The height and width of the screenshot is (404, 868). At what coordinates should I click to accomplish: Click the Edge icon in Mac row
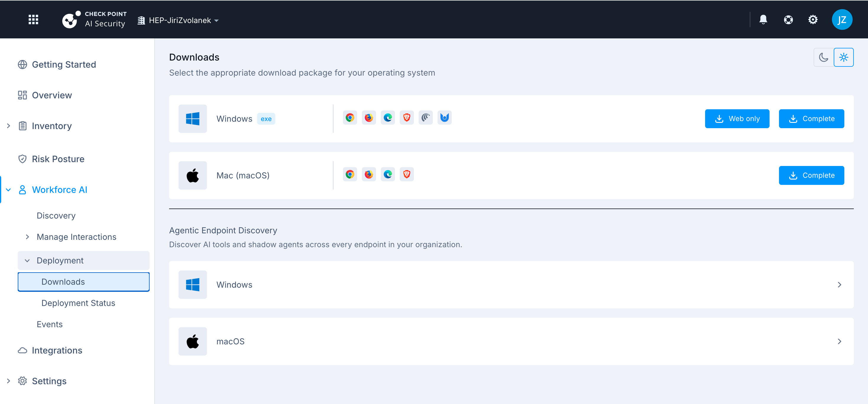click(x=388, y=175)
